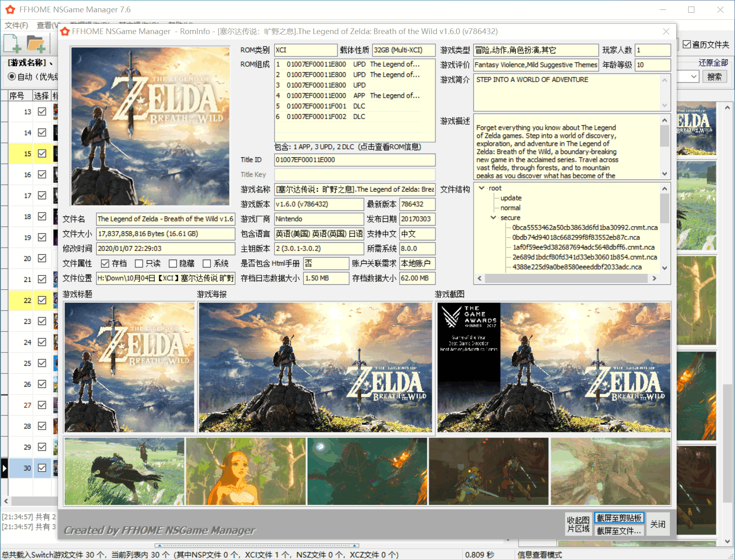Screen dimensions: 735x560
Task: Uncheck the selection box in row 30
Action: 42,468
